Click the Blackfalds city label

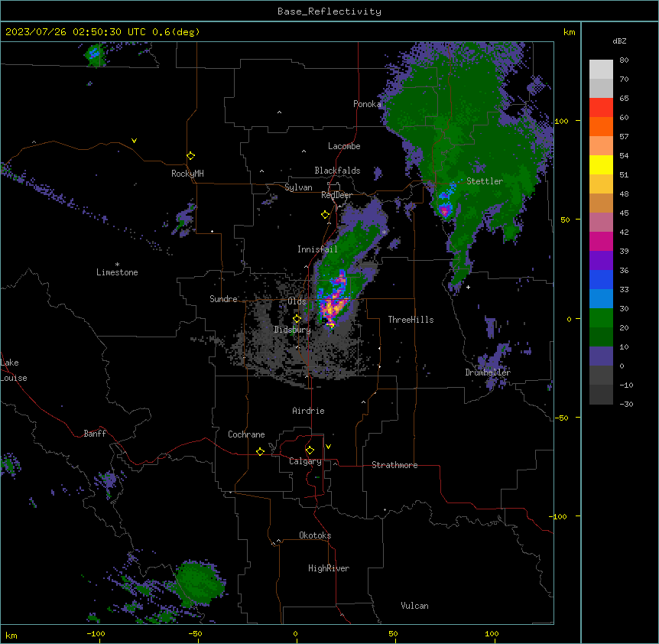point(337,171)
